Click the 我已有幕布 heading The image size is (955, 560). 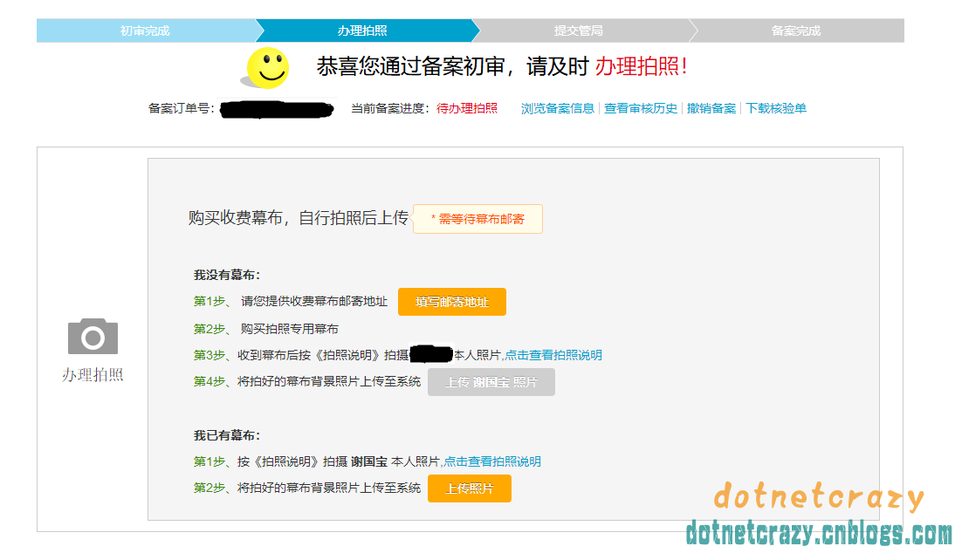(227, 435)
